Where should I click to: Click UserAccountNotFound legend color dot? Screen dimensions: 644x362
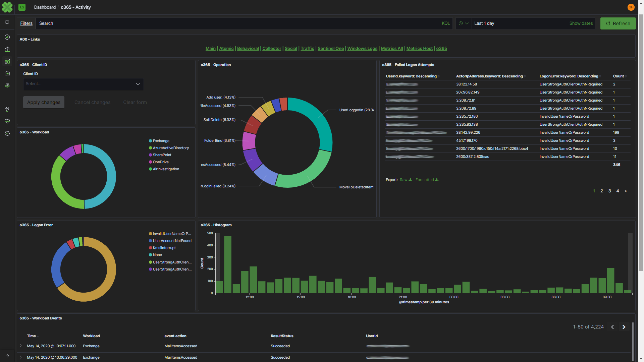point(151,241)
